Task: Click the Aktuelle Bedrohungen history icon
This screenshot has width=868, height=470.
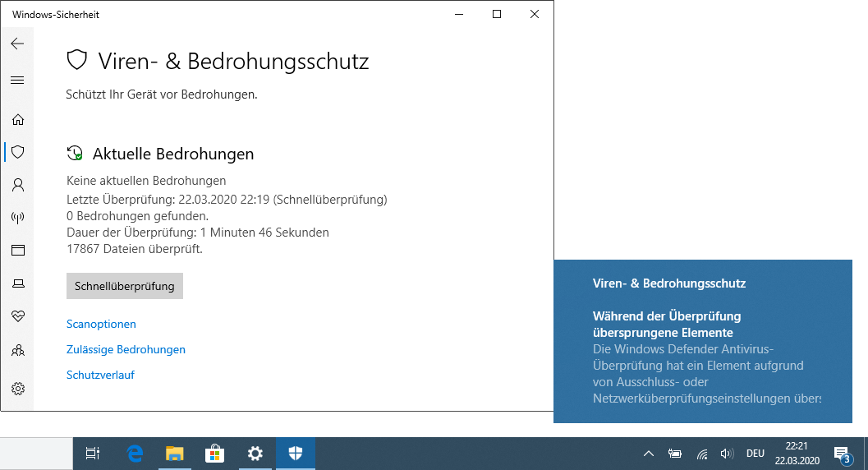Action: (75, 154)
